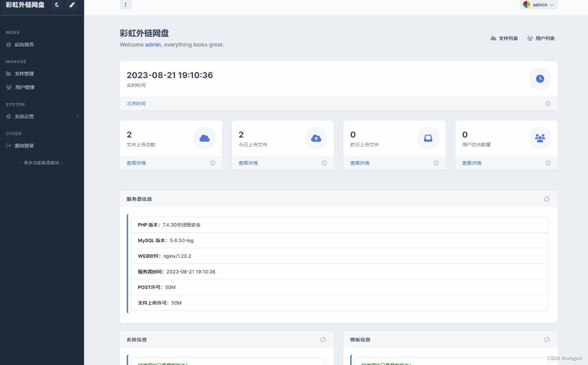Screen dimensions: 588x365
Task: Refresh 服务器信息 with its refresh icon
Action: coord(546,199)
